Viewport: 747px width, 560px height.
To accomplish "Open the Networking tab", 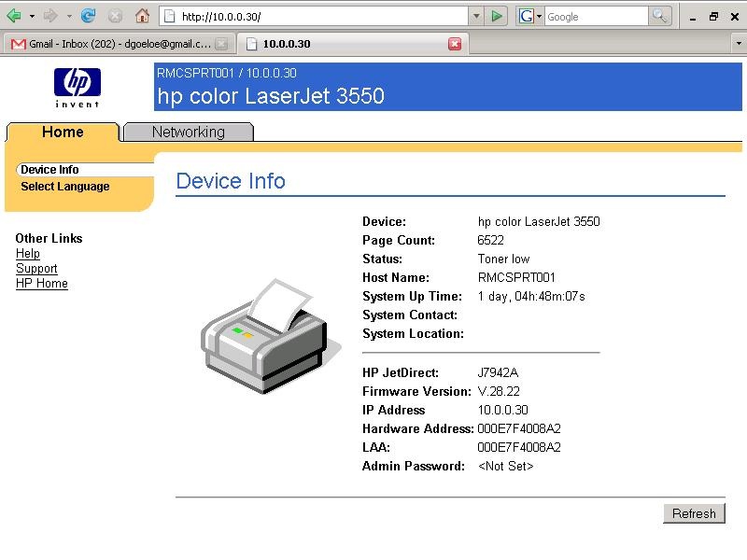I will 189,132.
